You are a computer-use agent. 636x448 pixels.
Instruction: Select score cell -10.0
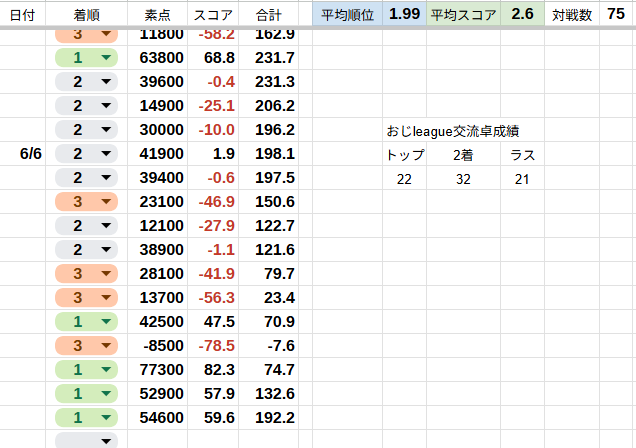tap(213, 130)
